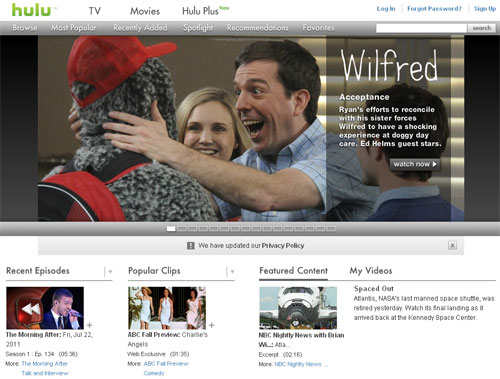Click the Privacy Policy link
The height and width of the screenshot is (379, 500).
[283, 246]
